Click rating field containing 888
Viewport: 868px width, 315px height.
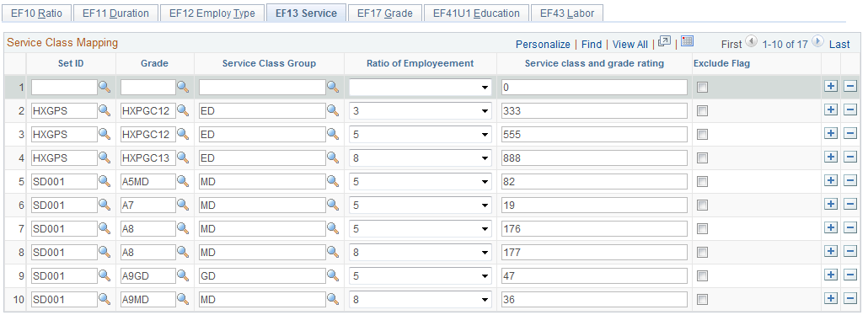pyautogui.click(x=594, y=157)
